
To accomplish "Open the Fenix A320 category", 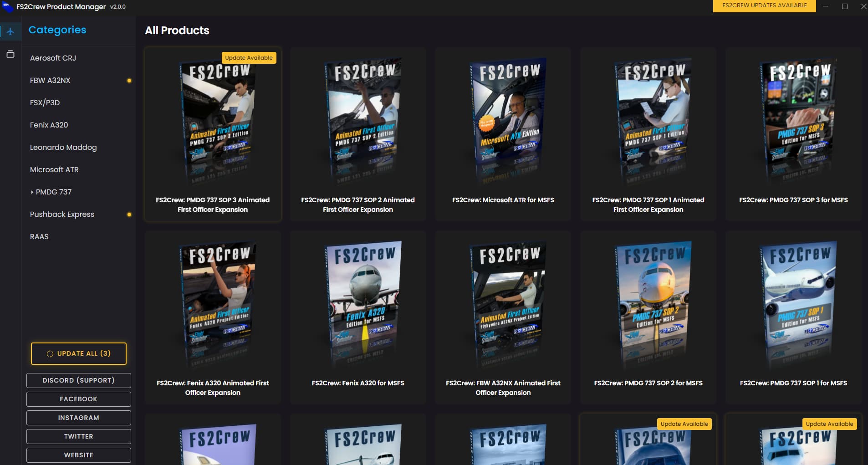I will click(49, 125).
